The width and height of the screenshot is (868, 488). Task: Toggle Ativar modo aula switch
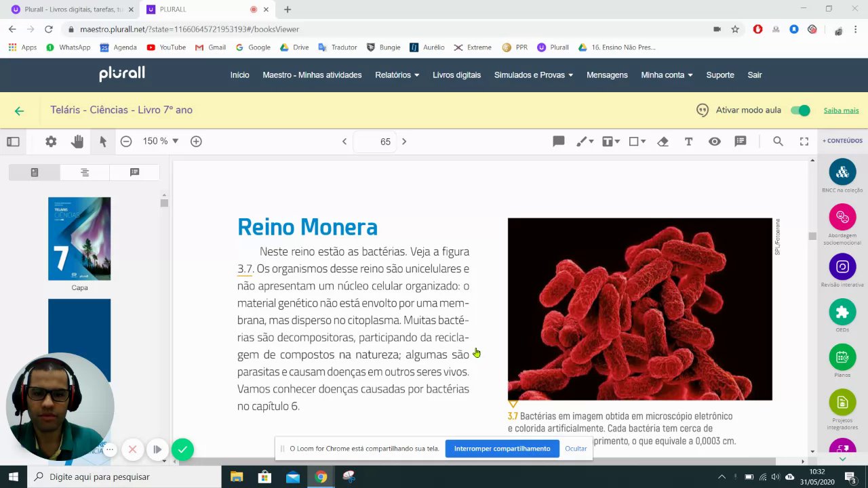coord(800,110)
